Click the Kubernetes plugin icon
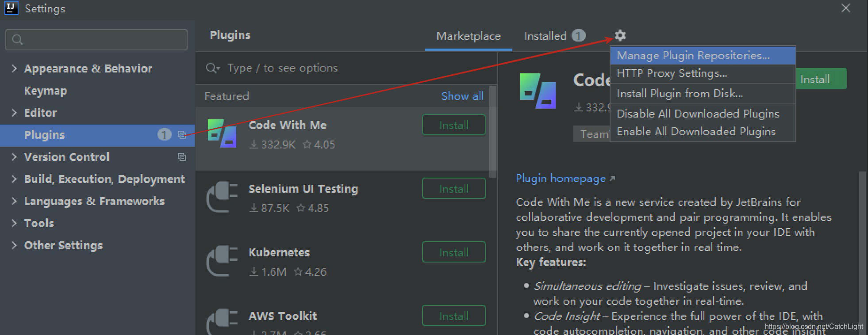The height and width of the screenshot is (335, 868). coord(222,261)
